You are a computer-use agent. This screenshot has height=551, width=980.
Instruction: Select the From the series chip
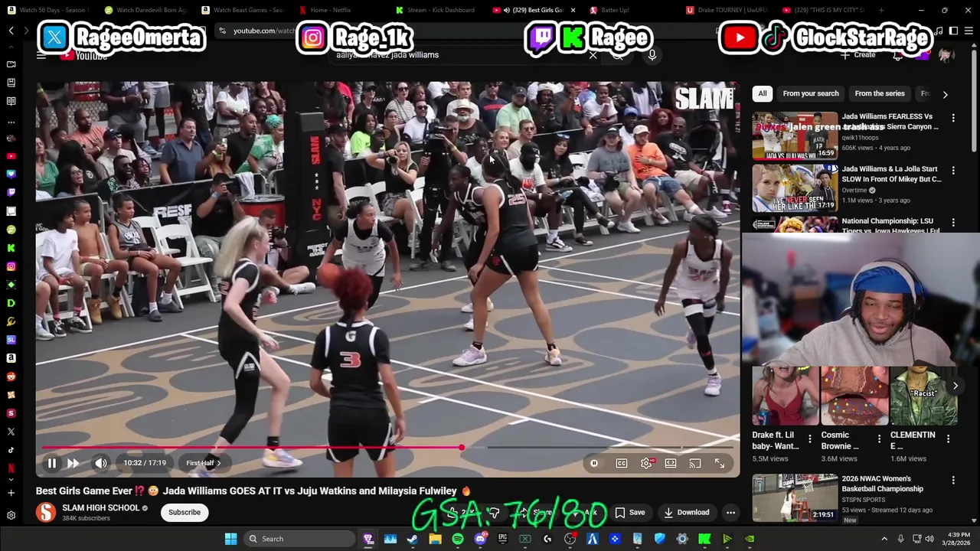pyautogui.click(x=880, y=93)
